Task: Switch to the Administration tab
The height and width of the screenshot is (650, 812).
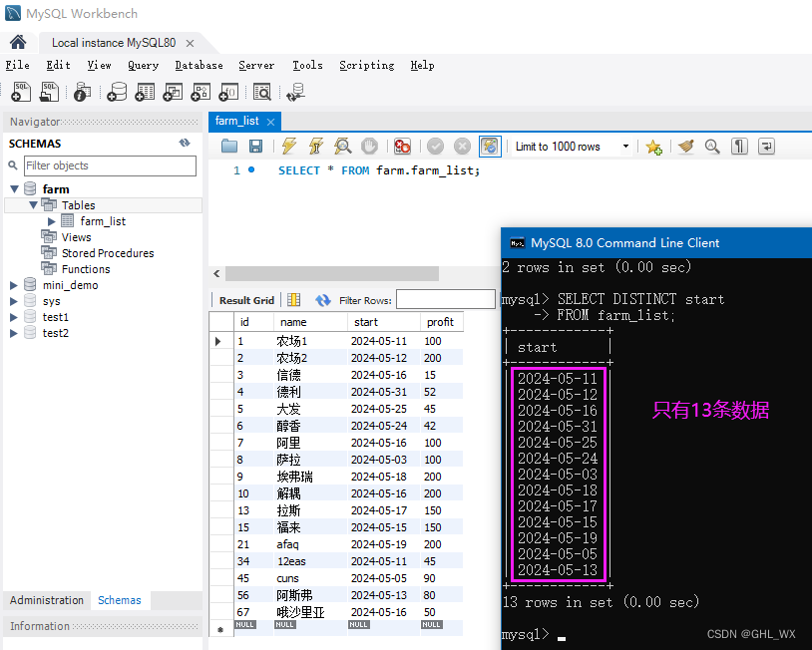Action: [x=47, y=600]
